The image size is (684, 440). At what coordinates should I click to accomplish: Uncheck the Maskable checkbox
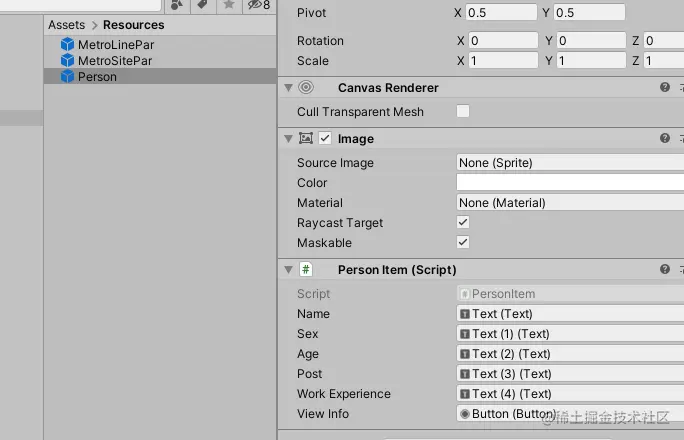(463, 242)
